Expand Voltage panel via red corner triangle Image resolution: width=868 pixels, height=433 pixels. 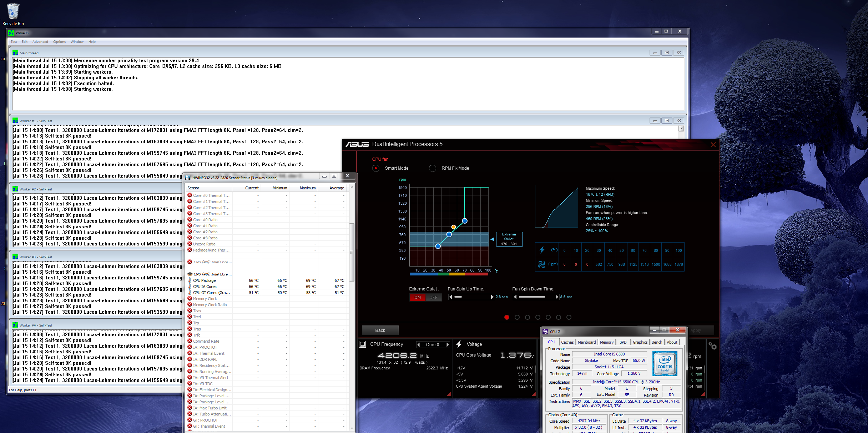pyautogui.click(x=534, y=394)
